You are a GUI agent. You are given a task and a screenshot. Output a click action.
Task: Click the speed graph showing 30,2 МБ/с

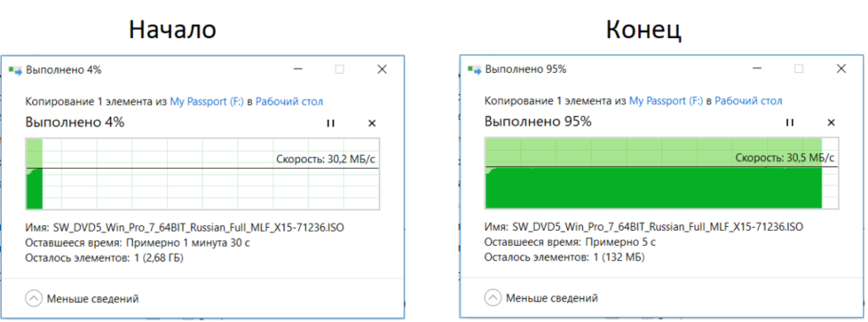(202, 174)
